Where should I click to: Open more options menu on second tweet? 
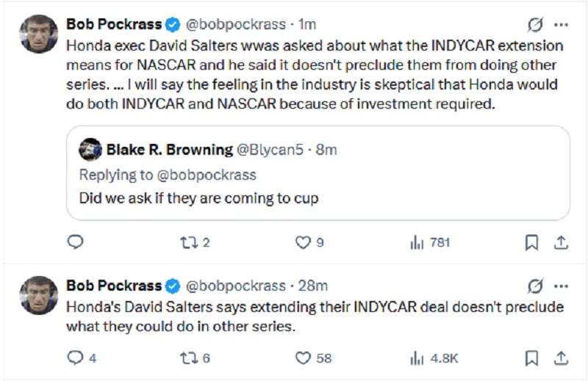[x=561, y=286]
